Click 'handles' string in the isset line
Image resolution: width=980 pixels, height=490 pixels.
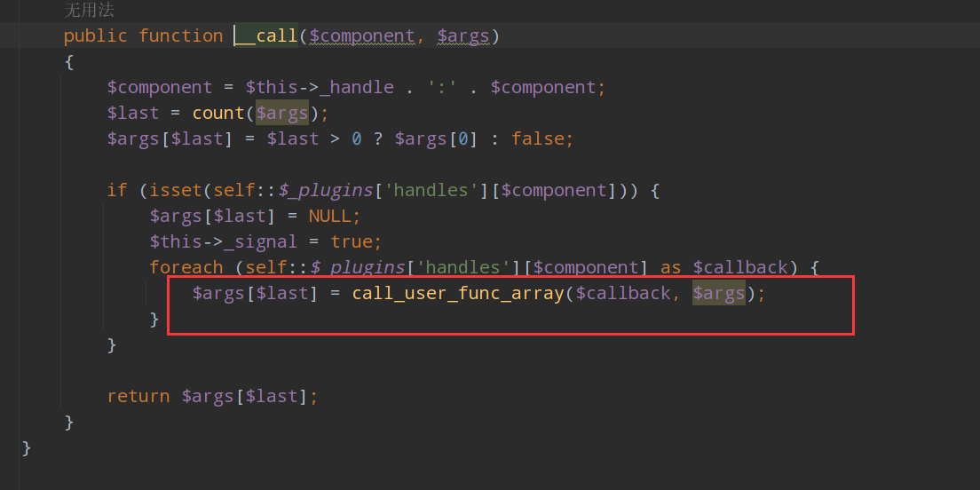point(431,190)
